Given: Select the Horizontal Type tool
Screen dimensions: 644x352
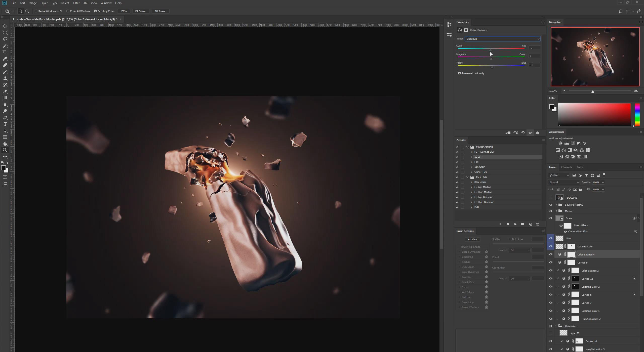Looking at the screenshot, I should 5,124.
